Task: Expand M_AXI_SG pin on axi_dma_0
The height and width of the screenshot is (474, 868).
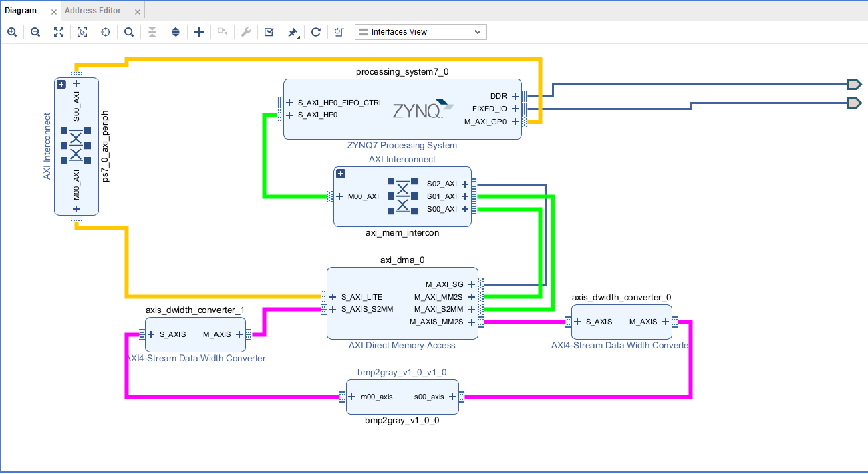Action: 472,284
